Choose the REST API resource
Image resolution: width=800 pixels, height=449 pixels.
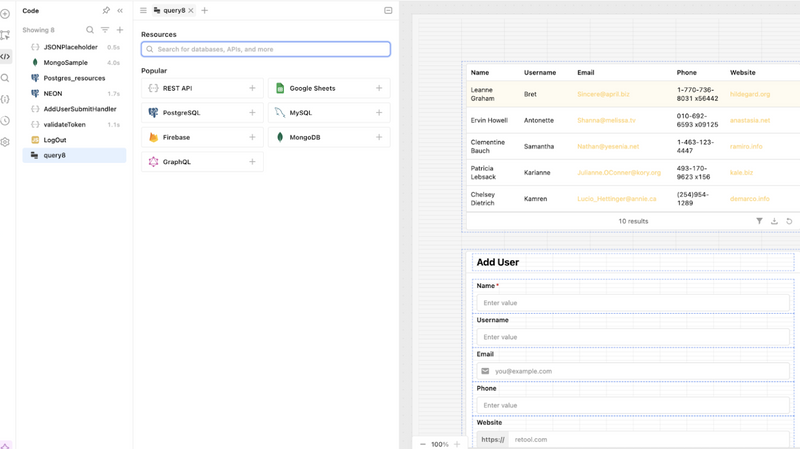202,88
